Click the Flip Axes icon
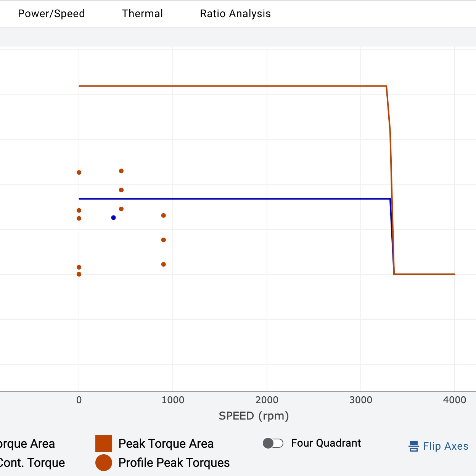Image resolution: width=476 pixels, height=476 pixels. (x=414, y=446)
